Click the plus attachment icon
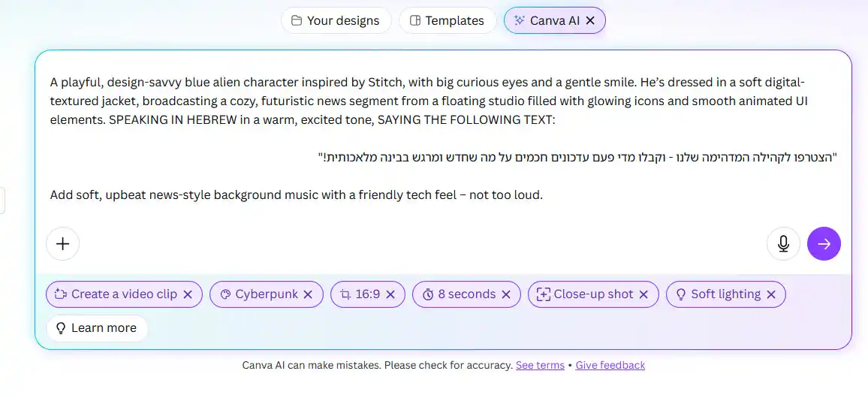 tap(62, 243)
